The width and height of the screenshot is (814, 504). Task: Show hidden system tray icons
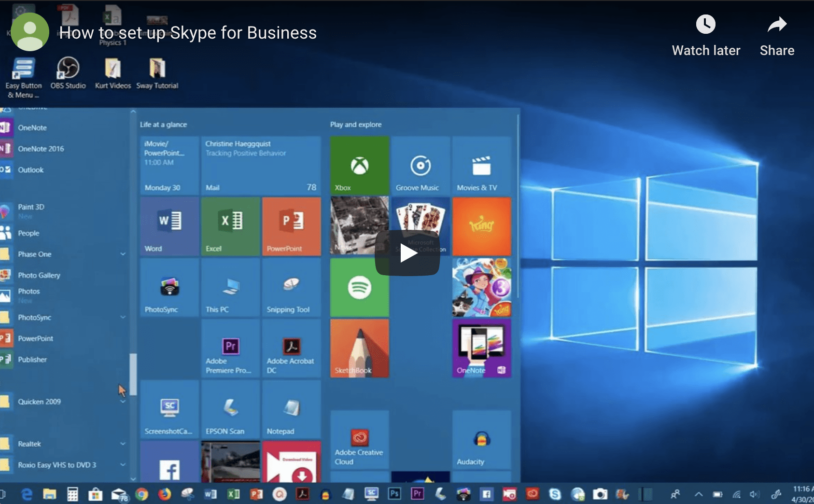pyautogui.click(x=698, y=494)
